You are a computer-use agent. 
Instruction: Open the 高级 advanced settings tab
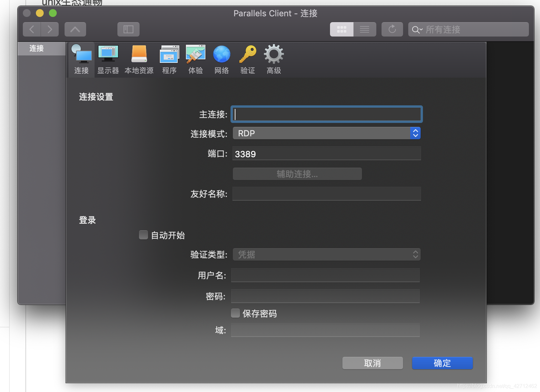(274, 59)
